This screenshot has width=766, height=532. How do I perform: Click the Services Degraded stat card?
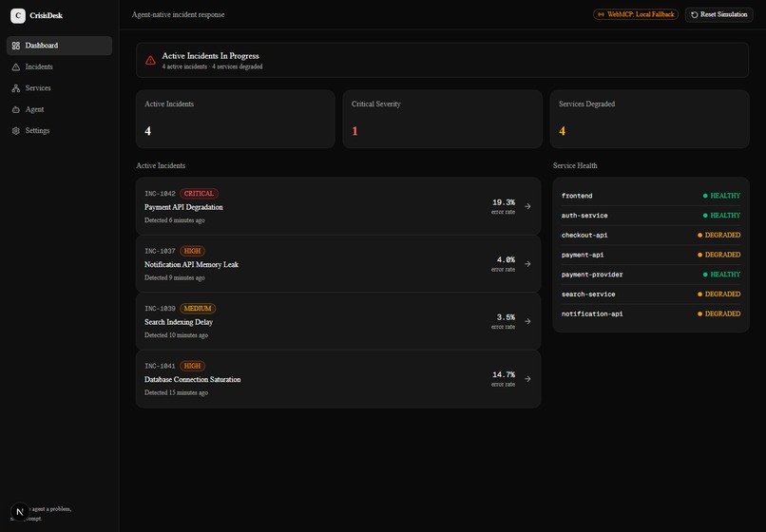pos(649,119)
